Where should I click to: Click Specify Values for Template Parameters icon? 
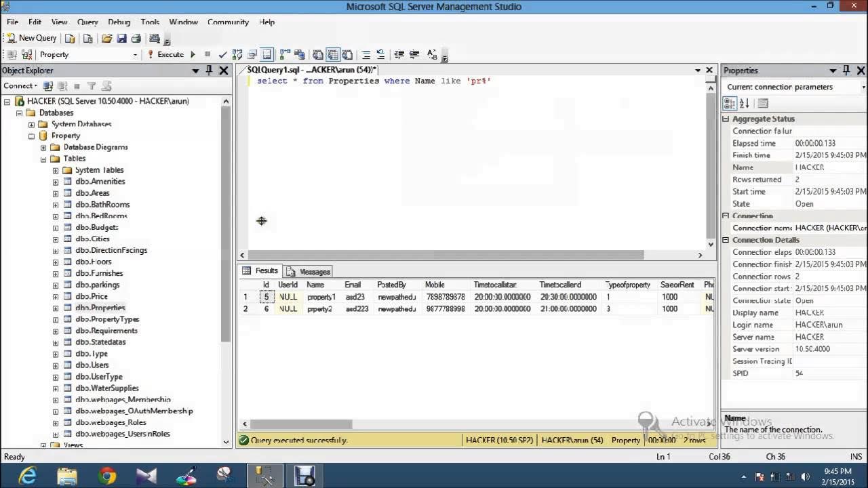pos(432,54)
